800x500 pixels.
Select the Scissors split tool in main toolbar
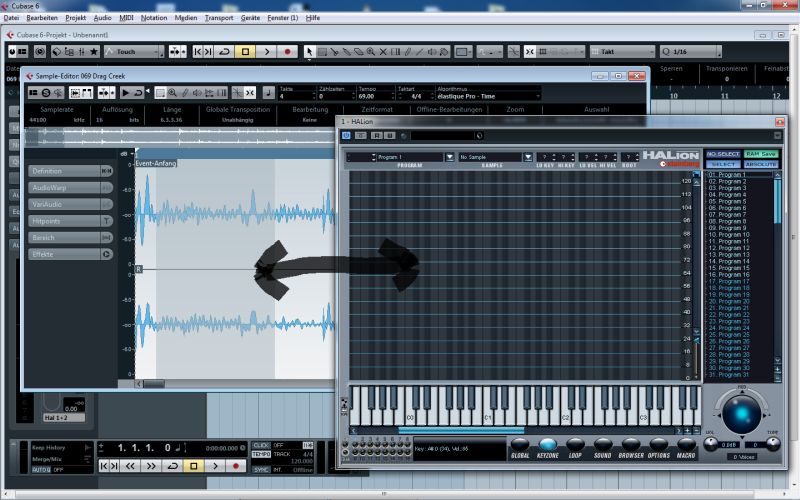tap(335, 52)
